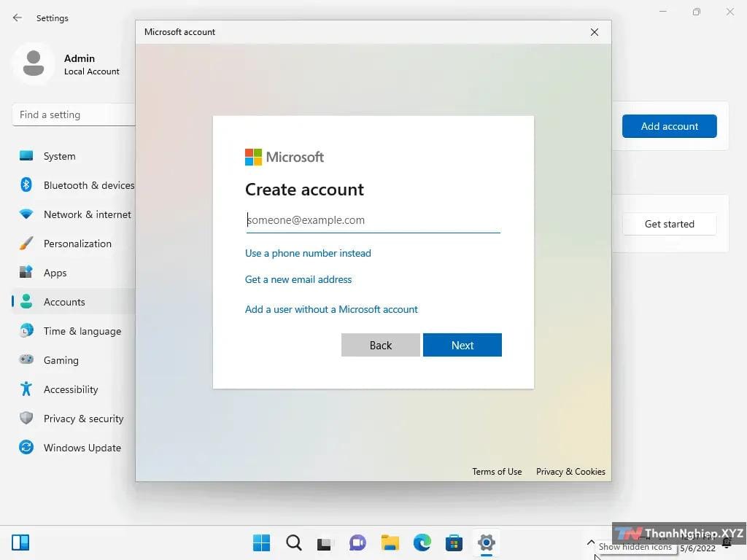Image resolution: width=747 pixels, height=560 pixels.
Task: Click the Network wifi icon
Action: [26, 214]
